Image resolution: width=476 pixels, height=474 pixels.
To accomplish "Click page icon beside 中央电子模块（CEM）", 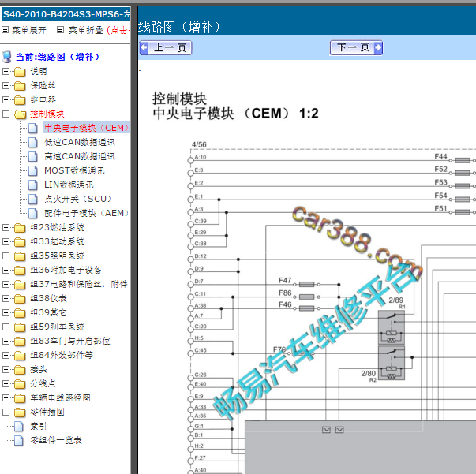I will click(33, 128).
